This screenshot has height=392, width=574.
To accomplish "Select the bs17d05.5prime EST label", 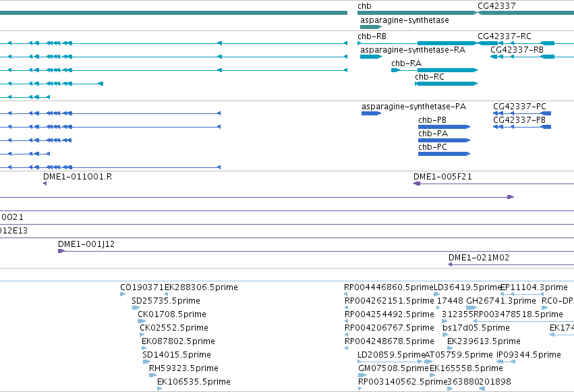I will pyautogui.click(x=476, y=328).
